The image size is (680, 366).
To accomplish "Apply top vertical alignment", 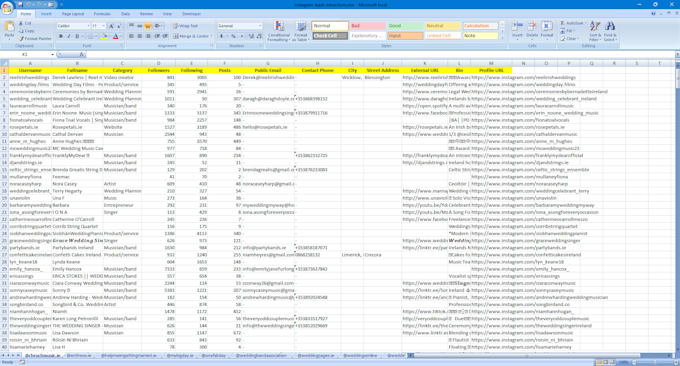I will (131, 26).
